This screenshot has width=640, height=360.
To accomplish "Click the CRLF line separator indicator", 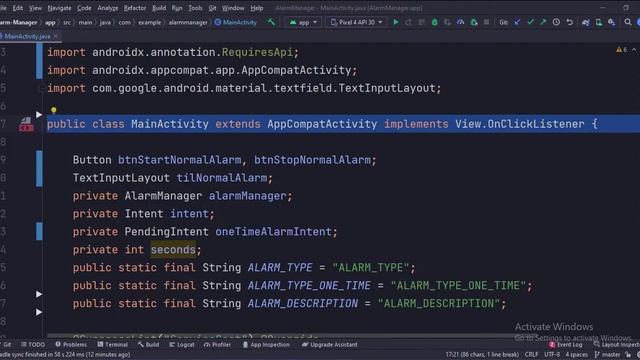I will [x=531, y=354].
